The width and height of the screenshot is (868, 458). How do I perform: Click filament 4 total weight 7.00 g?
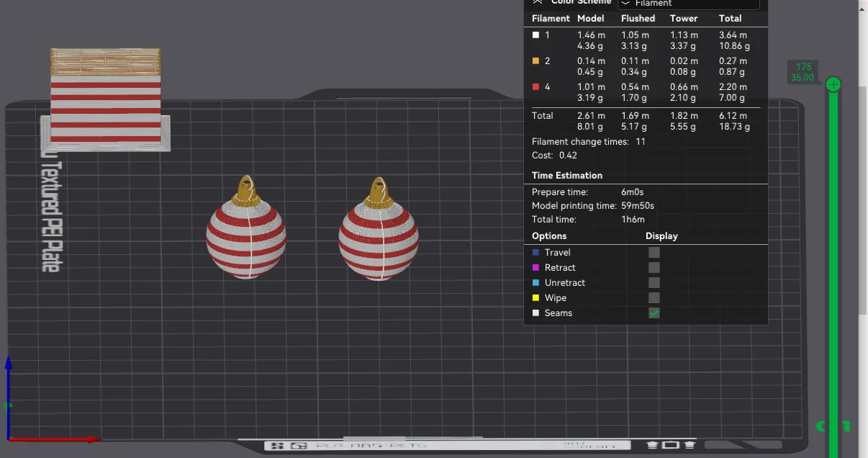[x=732, y=98]
